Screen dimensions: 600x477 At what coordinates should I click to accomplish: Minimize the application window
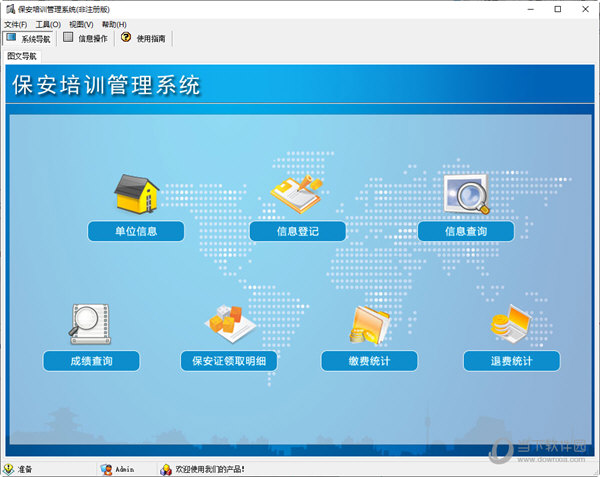531,9
